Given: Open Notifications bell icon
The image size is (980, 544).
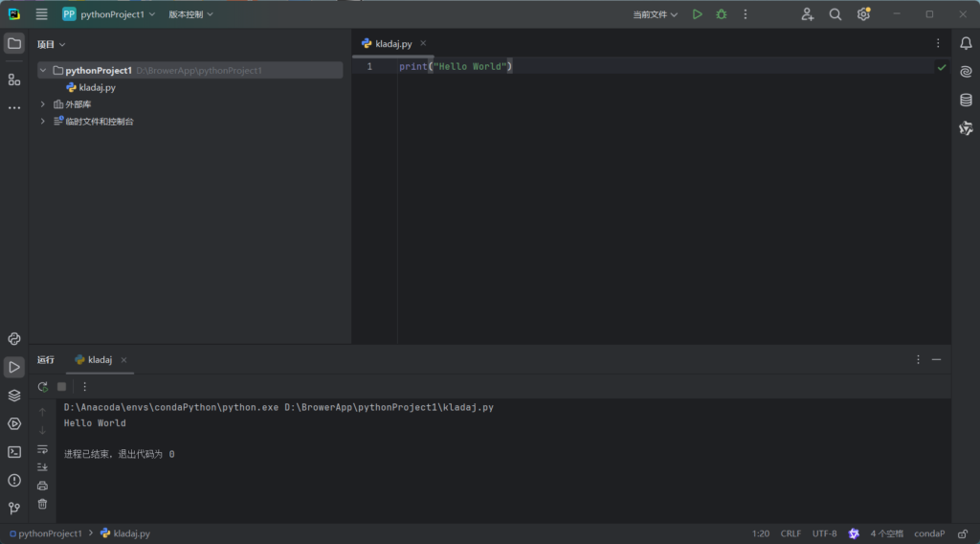Looking at the screenshot, I should coord(966,43).
